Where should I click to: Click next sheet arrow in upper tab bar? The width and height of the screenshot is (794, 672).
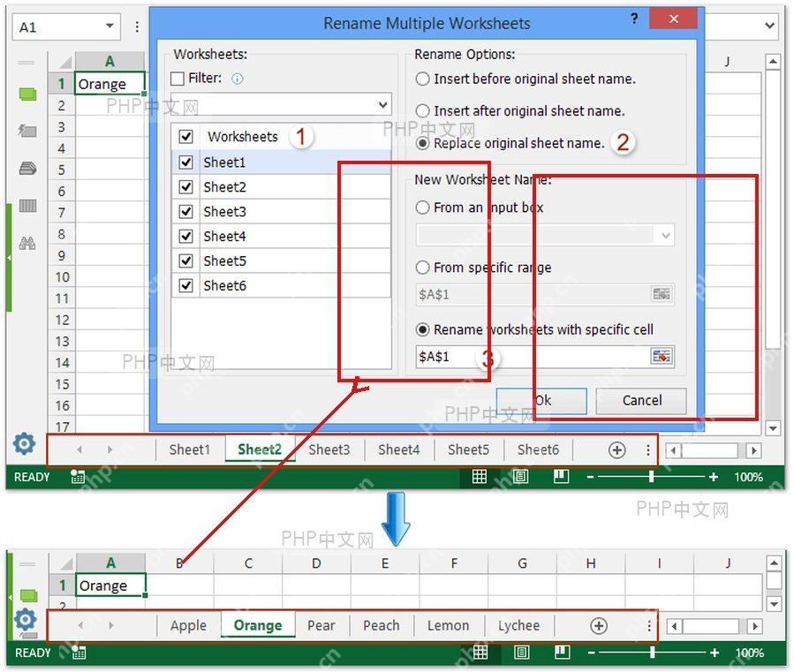point(110,449)
